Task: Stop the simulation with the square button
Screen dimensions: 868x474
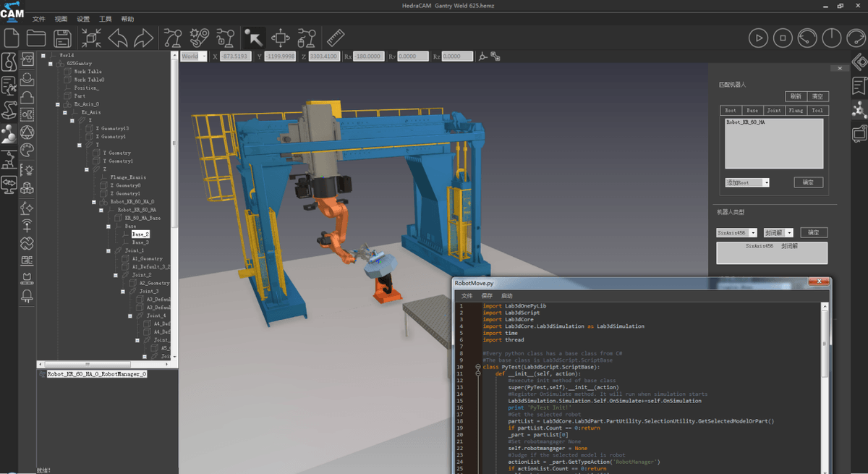Action: 783,37
